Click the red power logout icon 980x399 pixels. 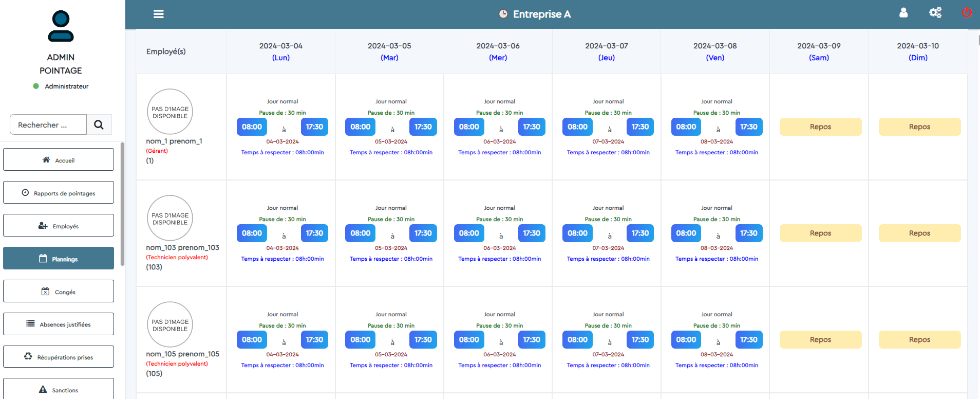point(967,12)
